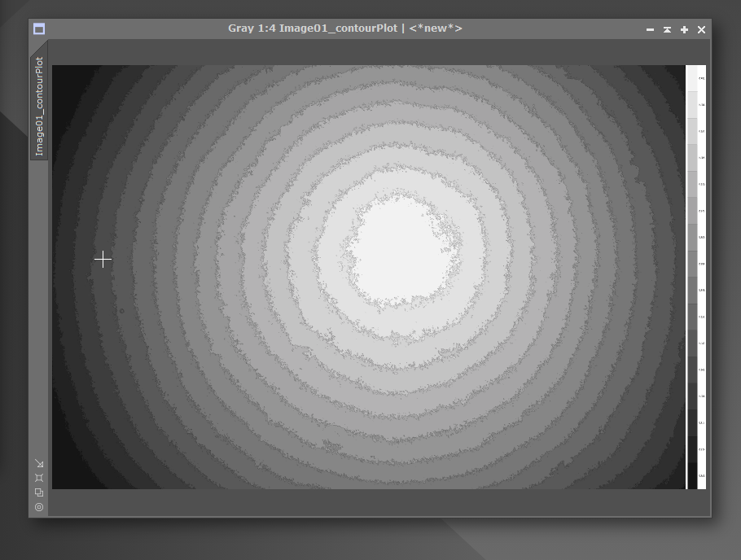
Task: Minimize the contourPlot window with the dash button
Action: pos(651,29)
